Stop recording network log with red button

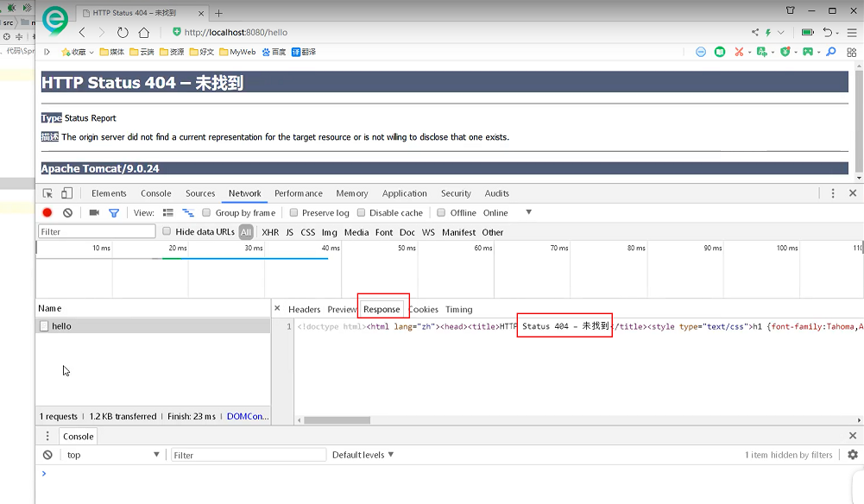pyautogui.click(x=47, y=212)
